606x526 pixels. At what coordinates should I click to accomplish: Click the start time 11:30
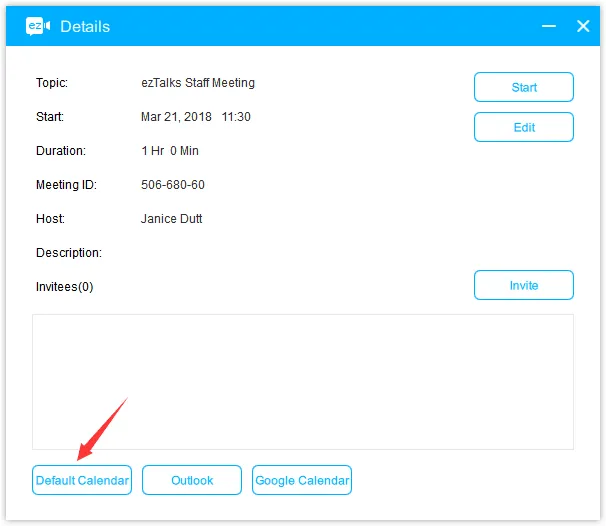[x=236, y=117]
